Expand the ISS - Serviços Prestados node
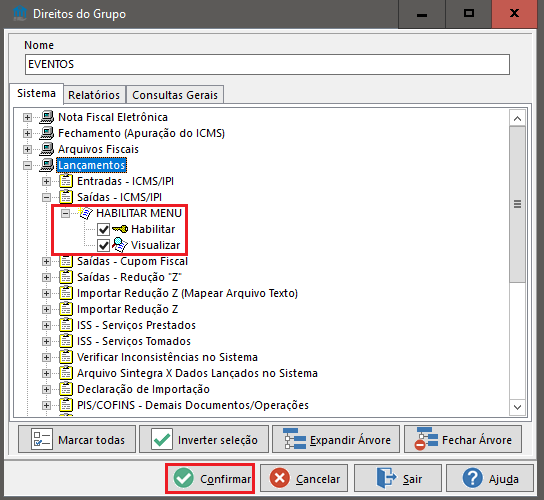 [46, 325]
